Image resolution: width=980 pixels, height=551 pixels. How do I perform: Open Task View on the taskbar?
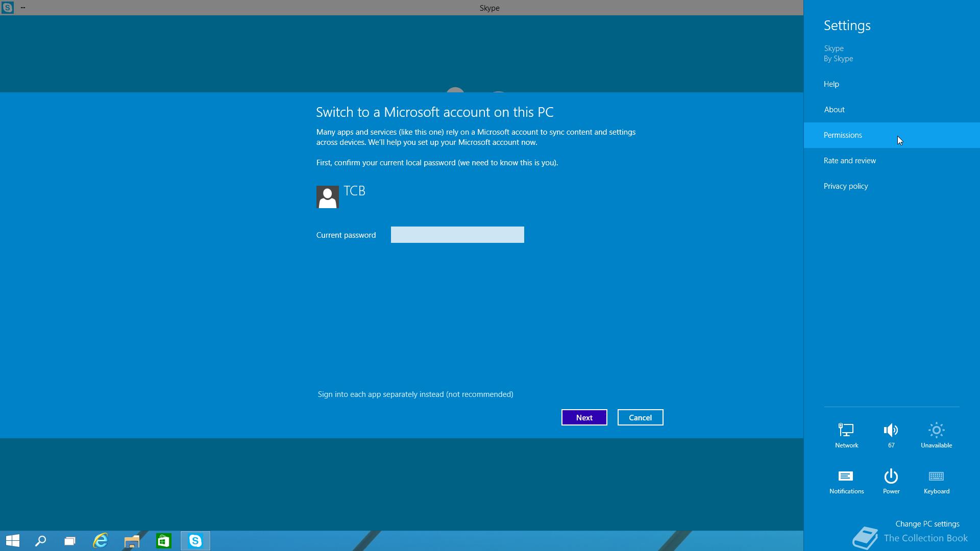point(70,541)
